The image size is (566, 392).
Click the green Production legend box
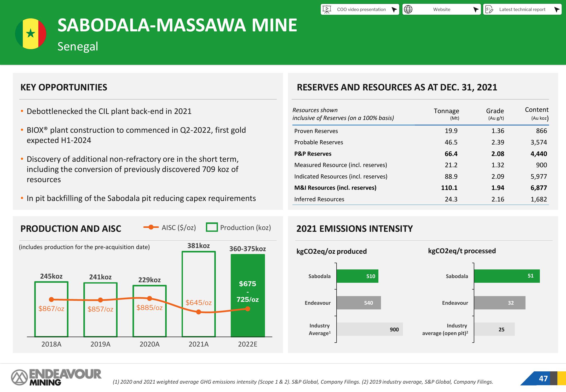212,227
